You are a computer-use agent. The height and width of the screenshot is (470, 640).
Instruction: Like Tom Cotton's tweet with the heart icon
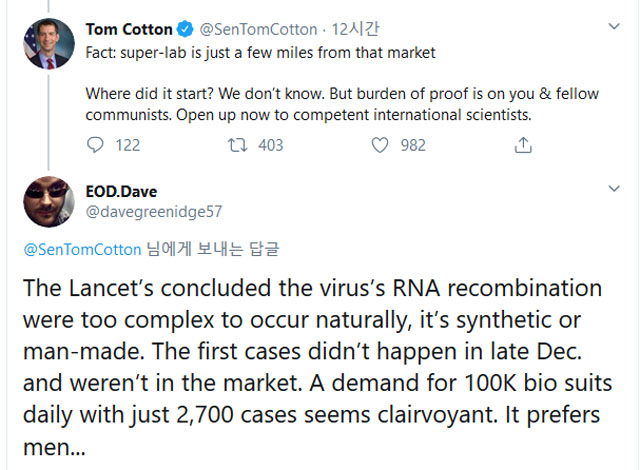click(x=380, y=145)
